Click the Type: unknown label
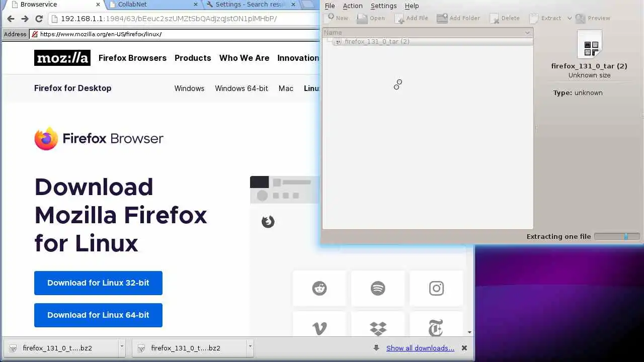644x362 pixels. tap(578, 93)
